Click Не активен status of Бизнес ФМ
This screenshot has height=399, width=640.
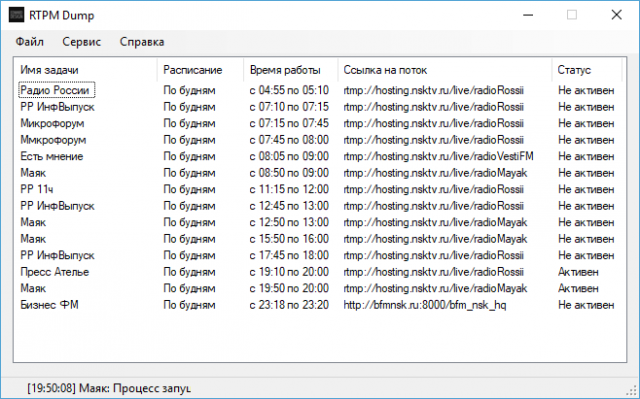[586, 305]
